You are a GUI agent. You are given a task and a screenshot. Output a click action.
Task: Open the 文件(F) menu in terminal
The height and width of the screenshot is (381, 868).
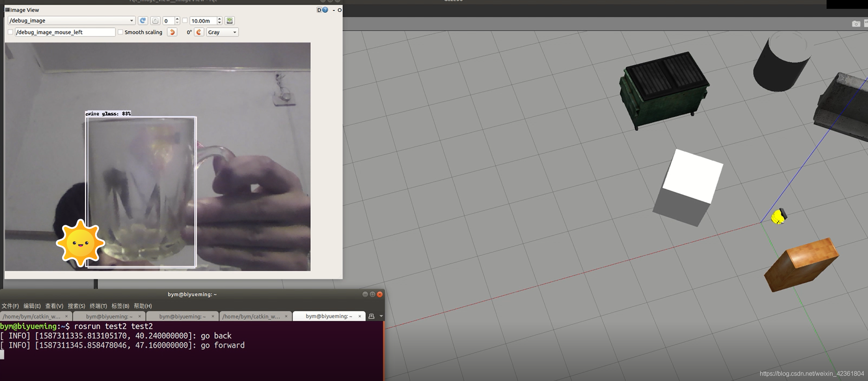point(10,306)
